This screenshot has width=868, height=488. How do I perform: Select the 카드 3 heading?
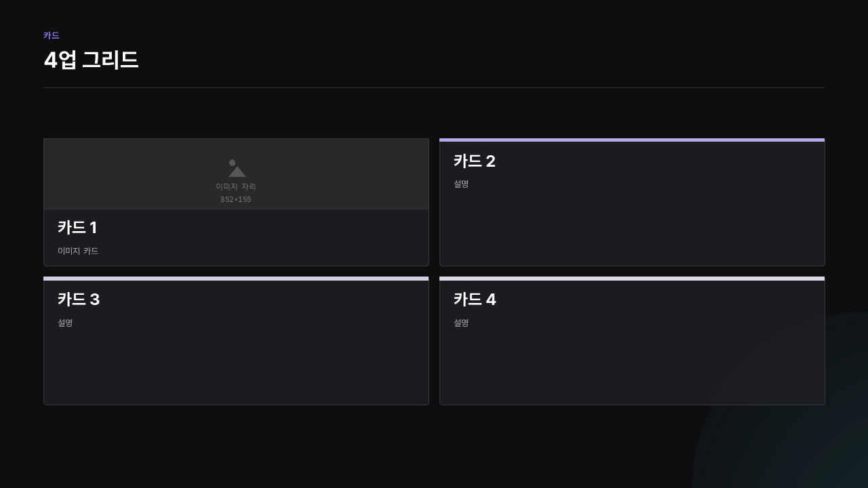point(79,300)
